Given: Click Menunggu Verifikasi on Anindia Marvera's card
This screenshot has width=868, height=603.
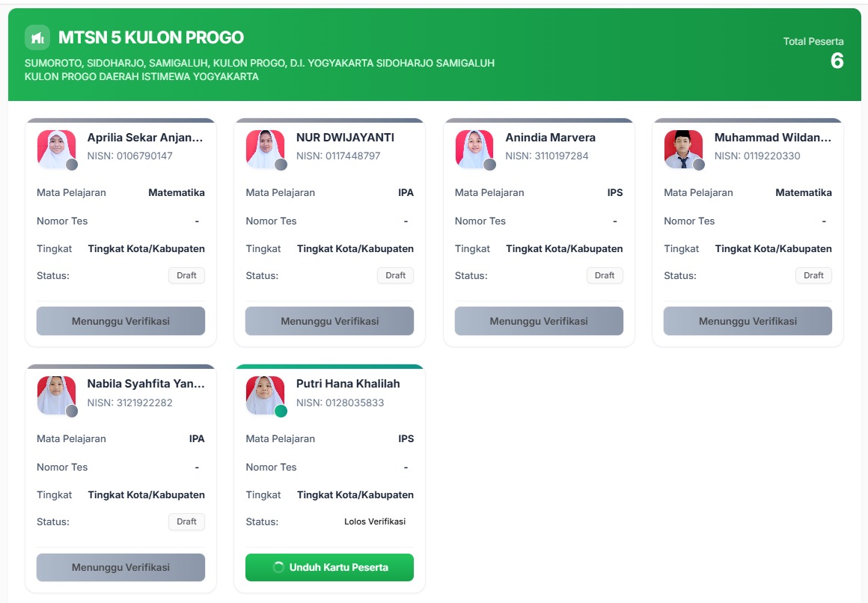Looking at the screenshot, I should coord(539,321).
